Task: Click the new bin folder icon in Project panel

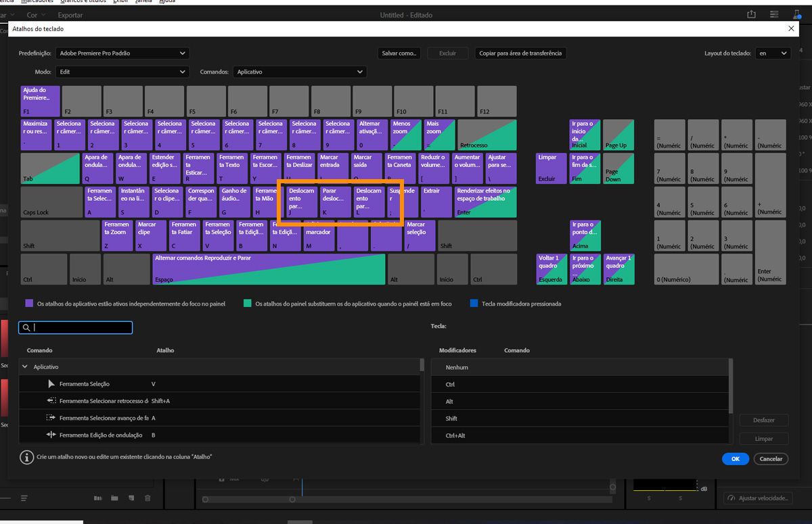Action: (x=114, y=498)
